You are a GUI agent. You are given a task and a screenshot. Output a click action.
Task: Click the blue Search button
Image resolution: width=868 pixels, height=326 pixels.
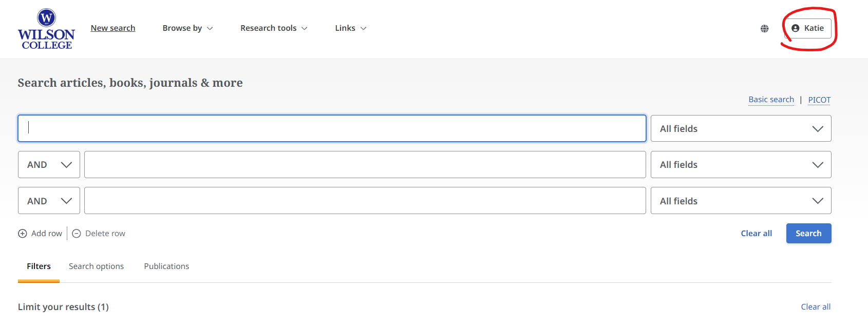pyautogui.click(x=808, y=234)
